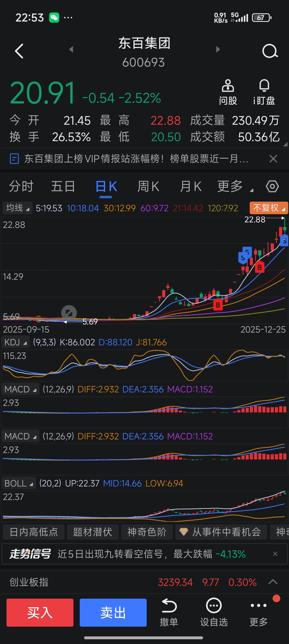
Task: Expand the quote details corner triangle
Action: pyautogui.click(x=285, y=144)
